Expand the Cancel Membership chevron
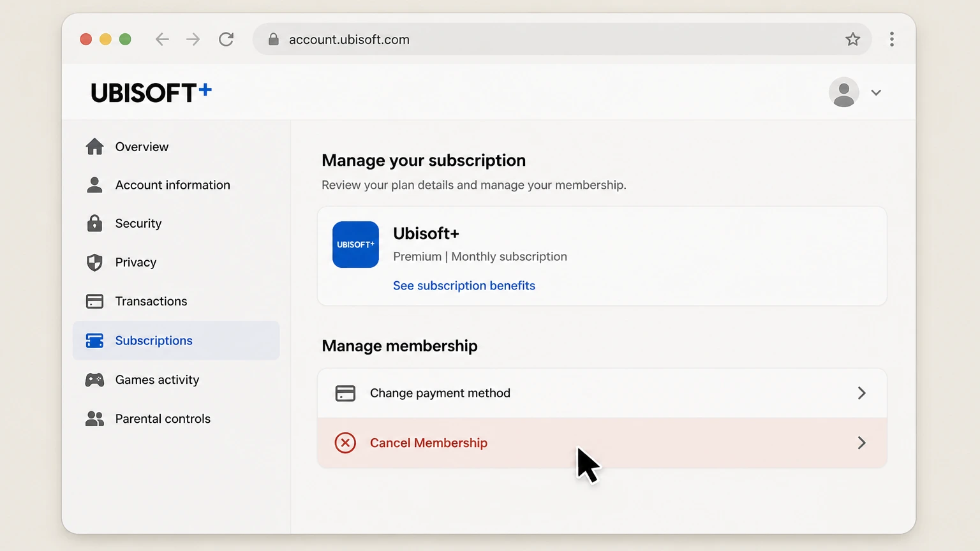This screenshot has width=980, height=551. (x=861, y=443)
